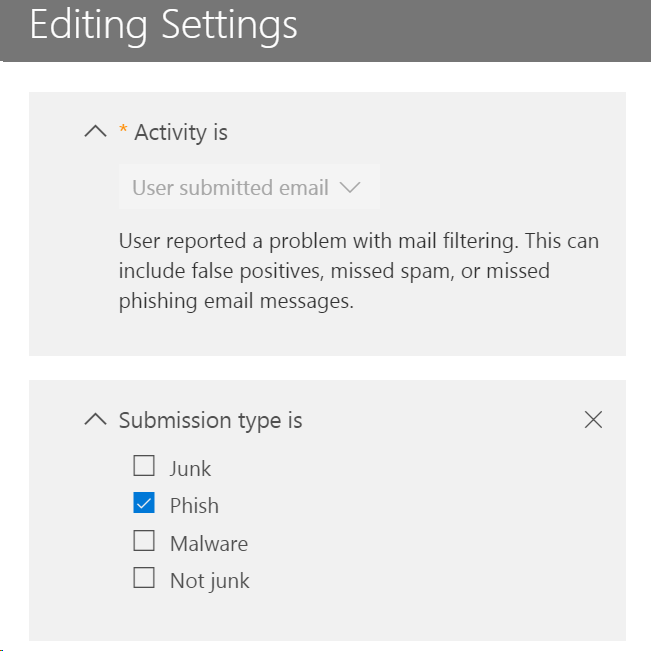Enable the Malware checkbox
The width and height of the screenshot is (651, 651).
pyautogui.click(x=144, y=541)
